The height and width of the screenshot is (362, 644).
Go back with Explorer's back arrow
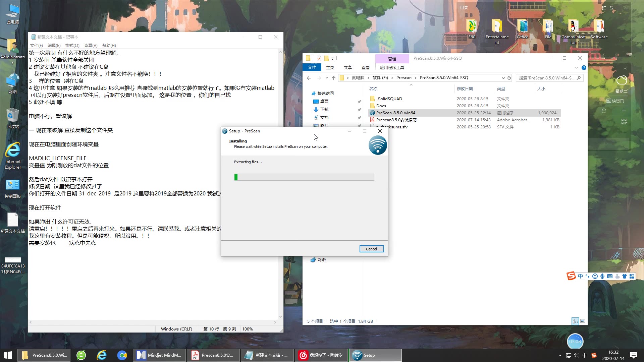(x=309, y=78)
